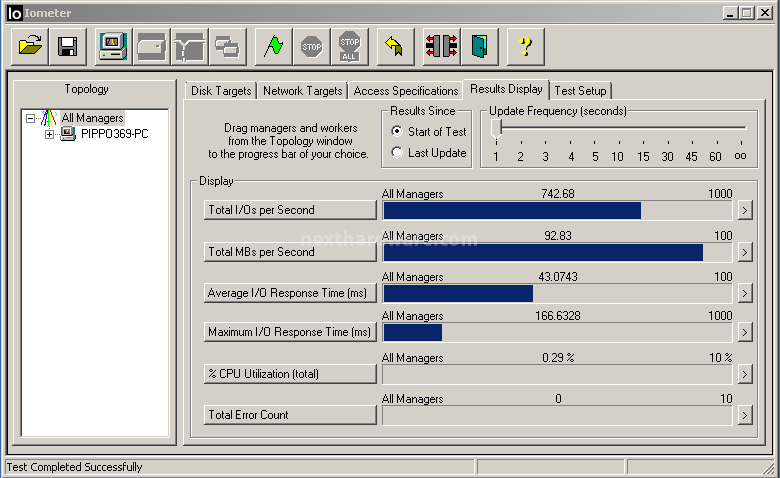Viewport: 780px width, 478px height.
Task: Click the Average I/O Response Time bar
Action: 557,293
